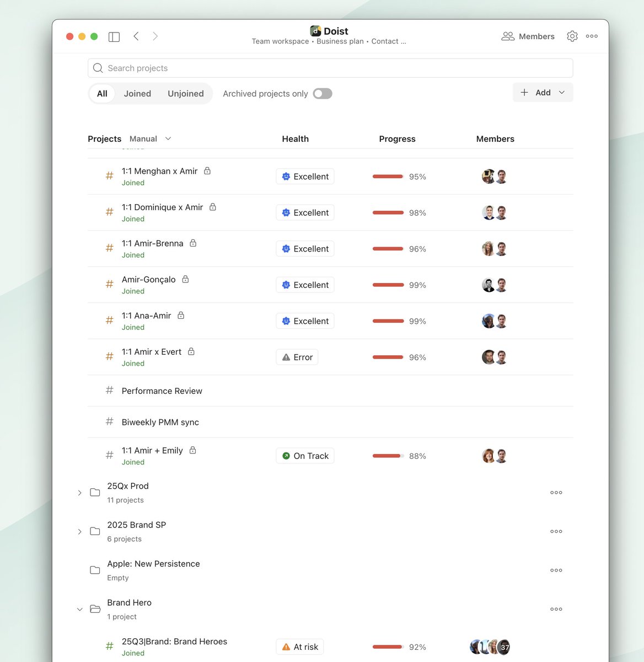Click lock icon on 1:1 Amir-Brenna
The image size is (644, 662).
[x=193, y=243]
